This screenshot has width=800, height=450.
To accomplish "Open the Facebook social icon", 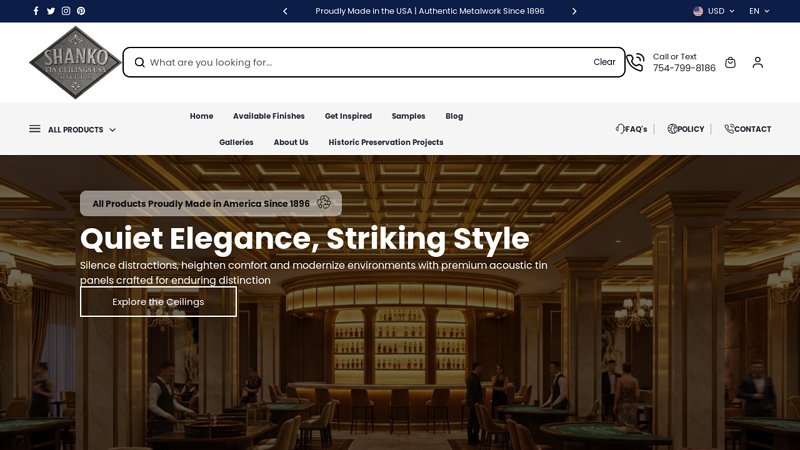I will coord(36,11).
